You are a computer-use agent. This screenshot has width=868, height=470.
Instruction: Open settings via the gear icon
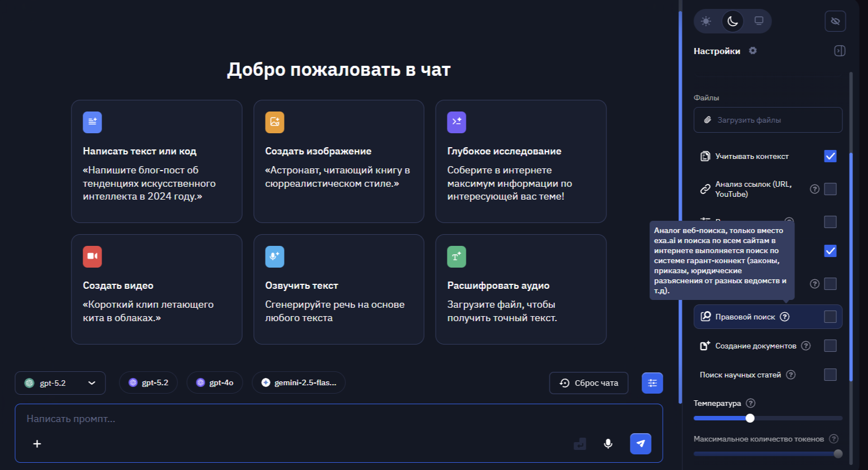point(753,51)
